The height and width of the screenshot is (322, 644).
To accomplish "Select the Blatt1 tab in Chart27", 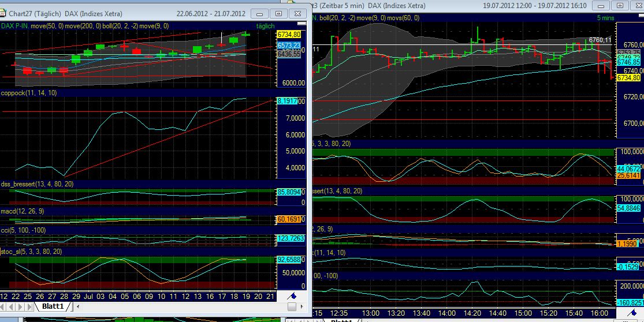I will [x=53, y=306].
